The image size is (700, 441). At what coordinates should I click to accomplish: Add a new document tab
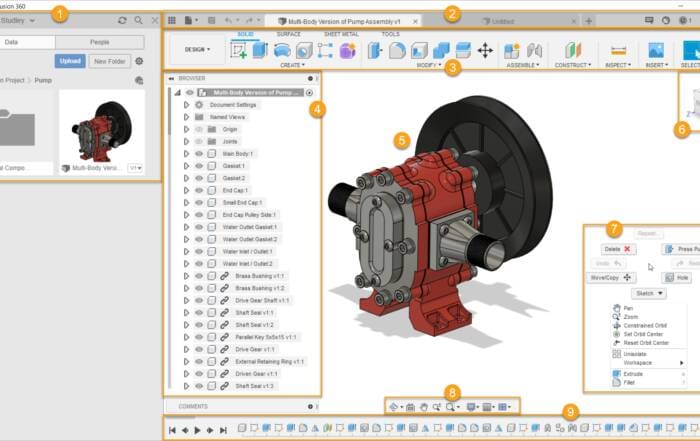click(x=588, y=21)
